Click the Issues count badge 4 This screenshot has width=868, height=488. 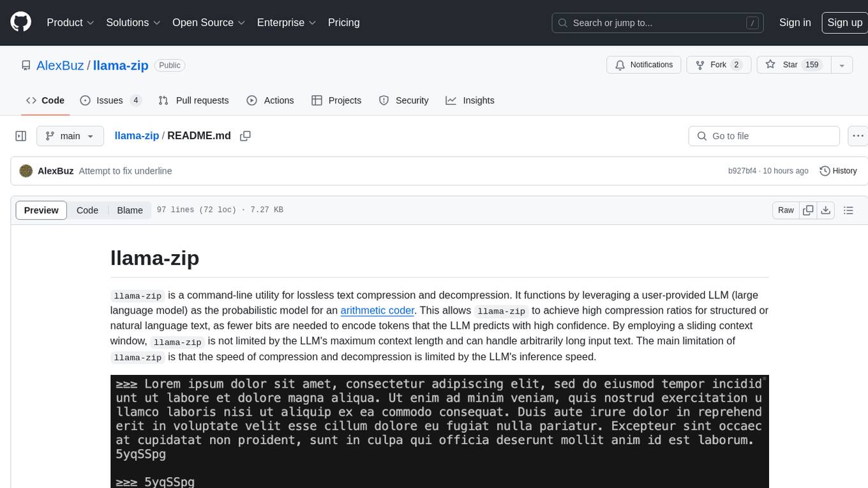pyautogui.click(x=135, y=100)
